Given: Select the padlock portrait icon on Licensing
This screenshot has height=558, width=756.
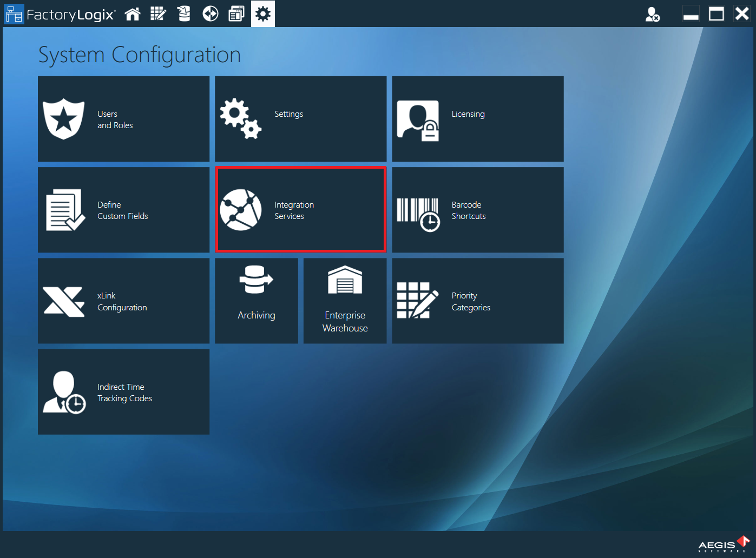Looking at the screenshot, I should [418, 118].
